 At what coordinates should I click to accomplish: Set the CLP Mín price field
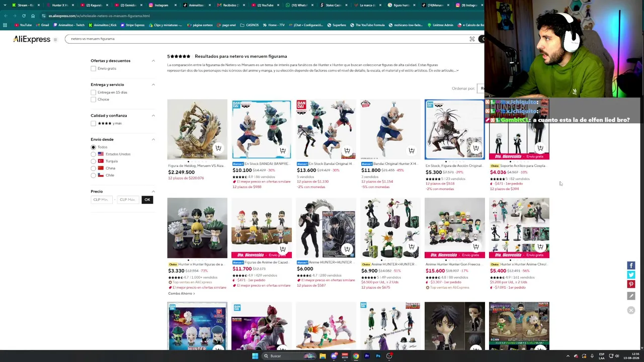tap(102, 200)
